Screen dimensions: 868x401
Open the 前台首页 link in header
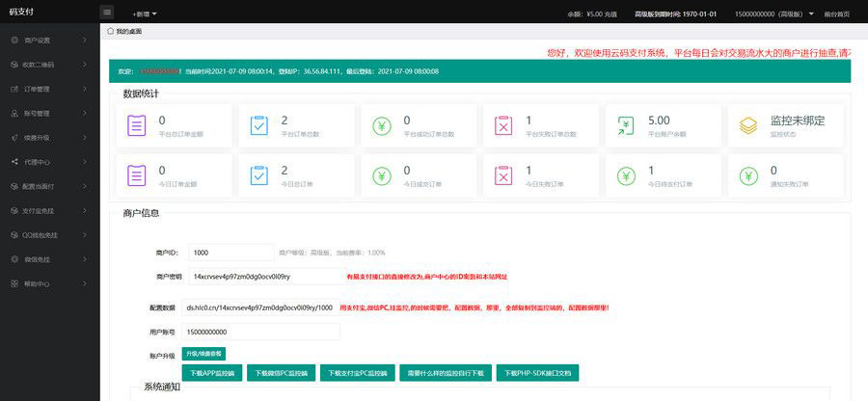[x=834, y=14]
